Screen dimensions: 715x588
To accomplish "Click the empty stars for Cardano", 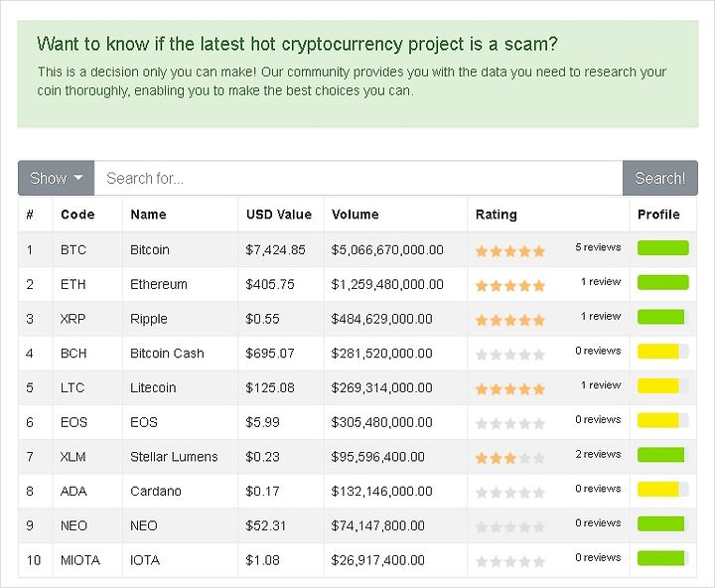I will tap(510, 493).
